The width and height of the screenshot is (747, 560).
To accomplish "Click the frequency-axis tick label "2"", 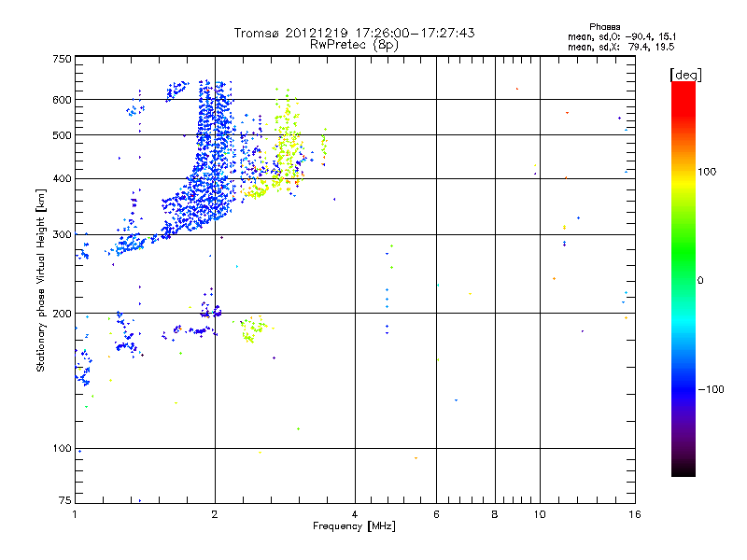I will coord(215,514).
